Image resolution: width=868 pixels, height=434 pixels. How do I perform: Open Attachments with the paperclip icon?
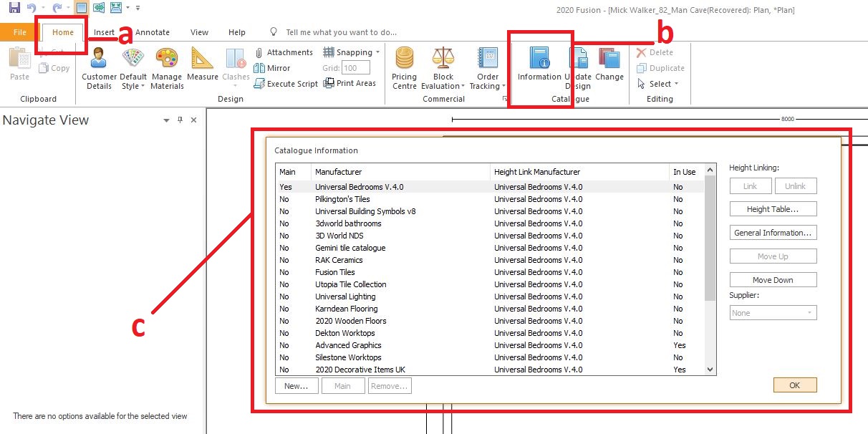point(284,52)
